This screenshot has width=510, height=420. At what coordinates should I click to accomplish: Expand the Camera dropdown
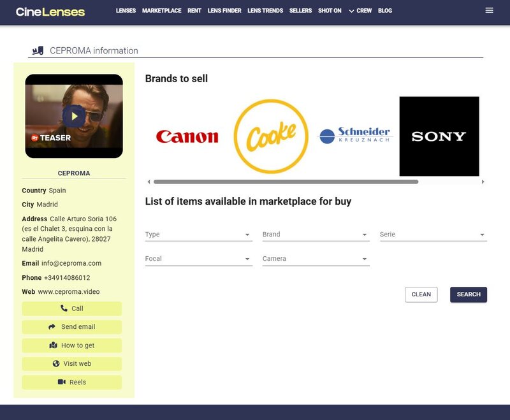pos(316,259)
